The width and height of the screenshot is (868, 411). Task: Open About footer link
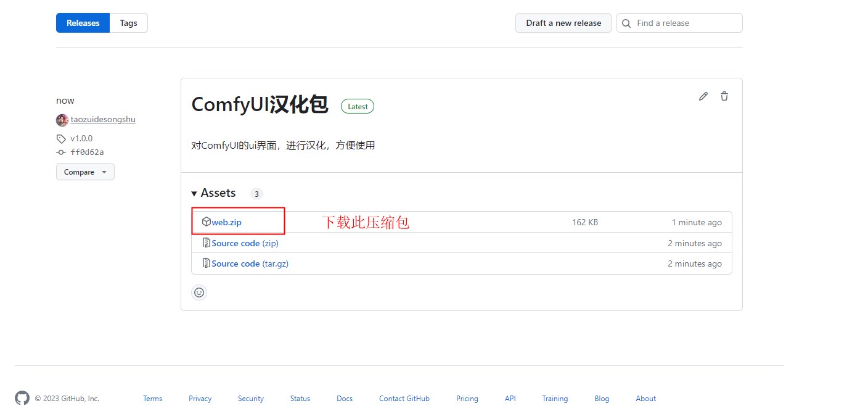click(x=646, y=399)
